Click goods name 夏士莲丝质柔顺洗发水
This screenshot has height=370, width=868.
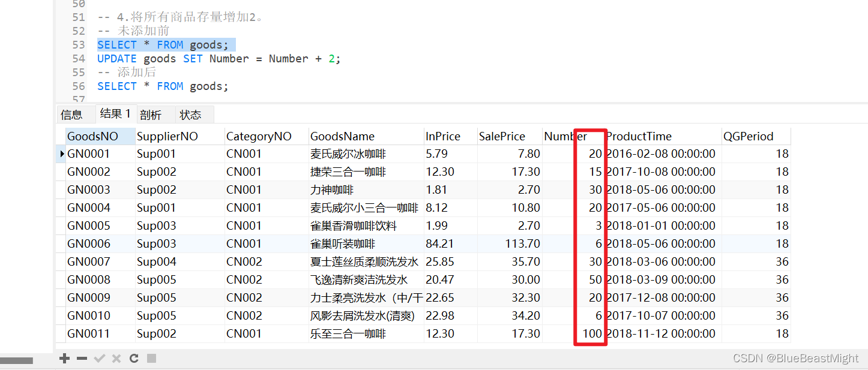pos(364,261)
